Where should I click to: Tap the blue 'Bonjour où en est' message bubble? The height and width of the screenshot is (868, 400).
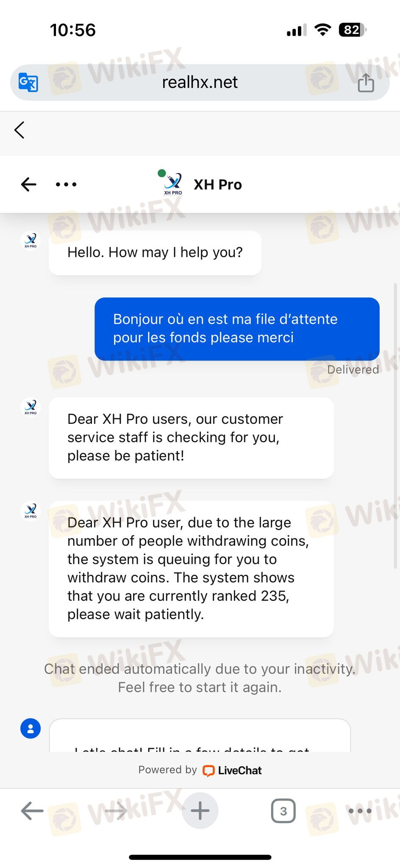tap(237, 329)
